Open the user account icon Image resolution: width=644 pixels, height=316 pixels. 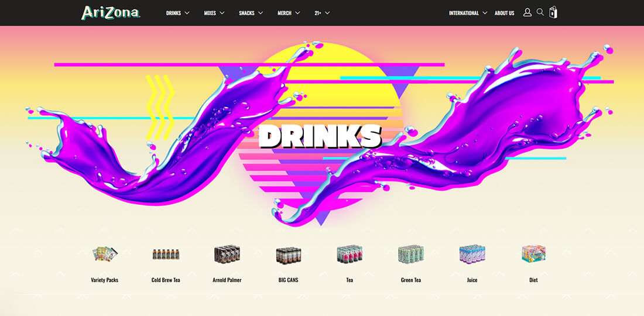point(527,12)
